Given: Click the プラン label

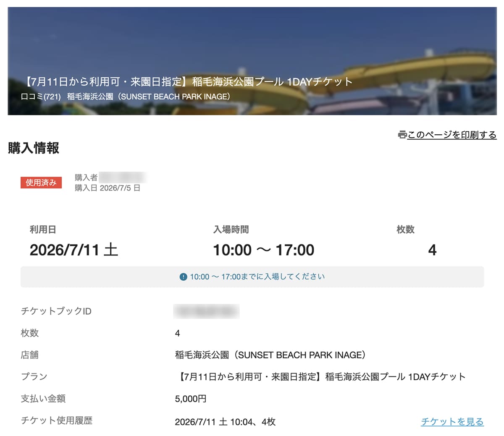Looking at the screenshot, I should point(34,377).
